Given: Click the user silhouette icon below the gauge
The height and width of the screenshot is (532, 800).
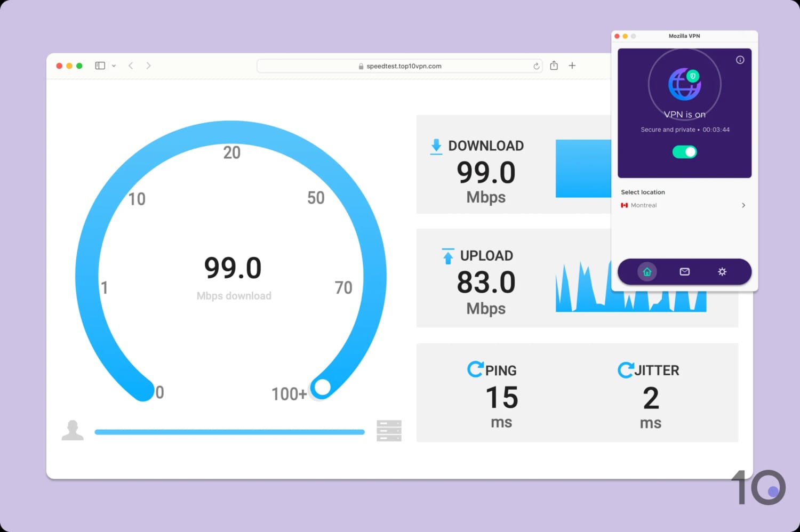Looking at the screenshot, I should pyautogui.click(x=73, y=429).
